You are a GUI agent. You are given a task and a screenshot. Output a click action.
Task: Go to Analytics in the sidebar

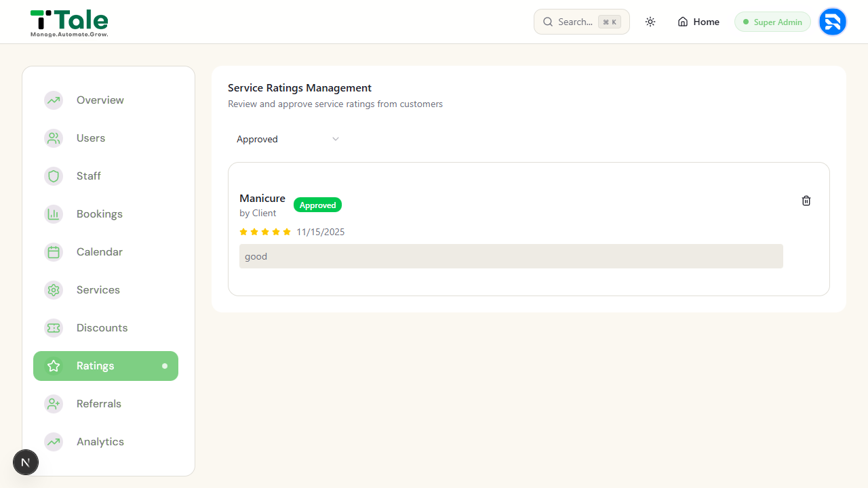(106, 442)
